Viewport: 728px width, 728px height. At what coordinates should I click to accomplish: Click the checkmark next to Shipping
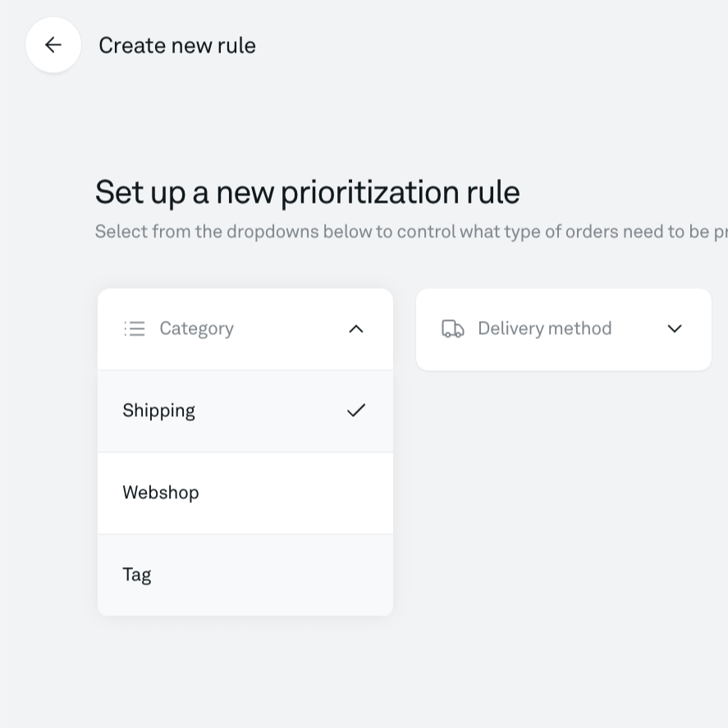point(356,410)
